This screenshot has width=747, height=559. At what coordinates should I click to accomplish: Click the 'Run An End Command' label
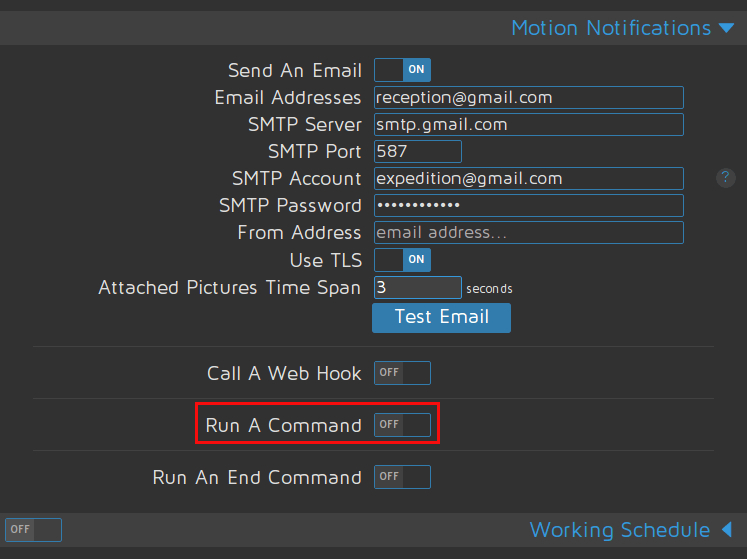pyautogui.click(x=257, y=477)
